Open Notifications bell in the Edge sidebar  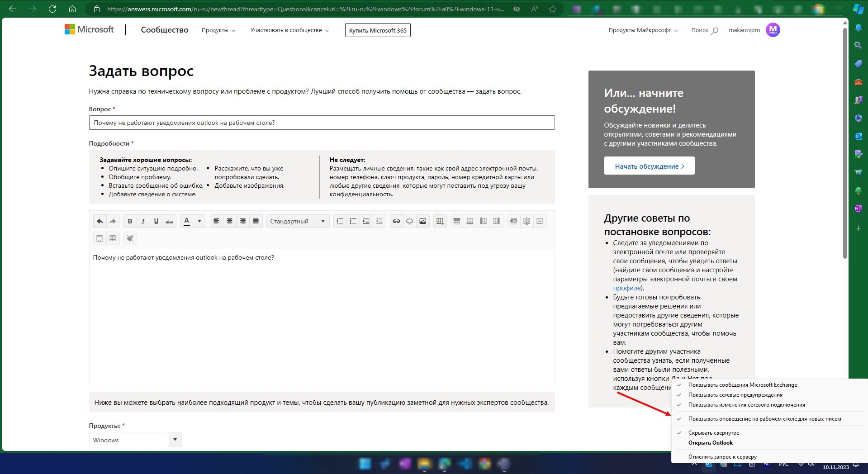(x=858, y=27)
